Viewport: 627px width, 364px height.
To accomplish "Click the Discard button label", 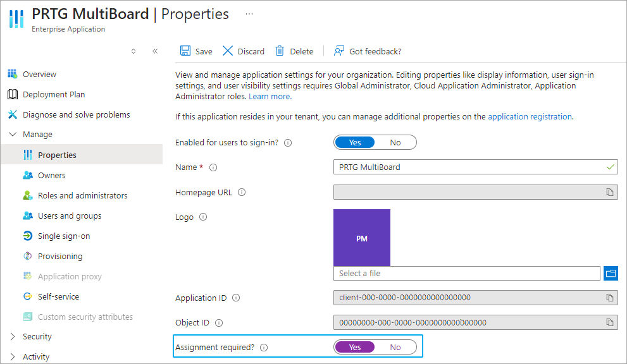I will 251,52.
